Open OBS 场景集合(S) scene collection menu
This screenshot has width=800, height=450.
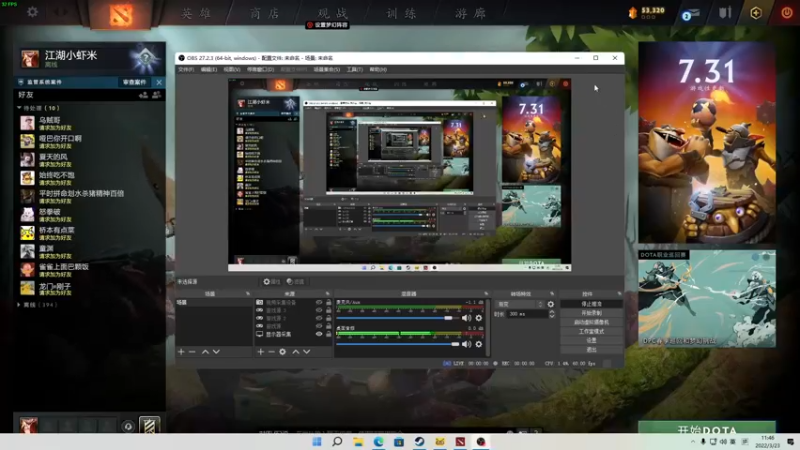327,69
